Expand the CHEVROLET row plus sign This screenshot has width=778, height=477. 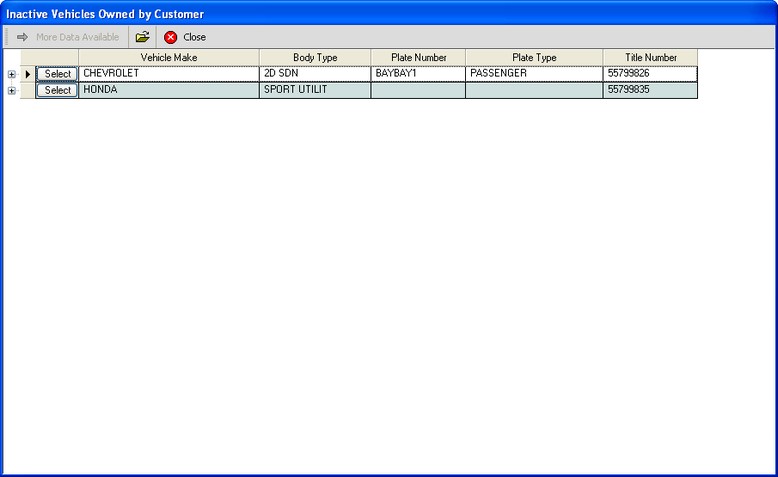point(11,74)
